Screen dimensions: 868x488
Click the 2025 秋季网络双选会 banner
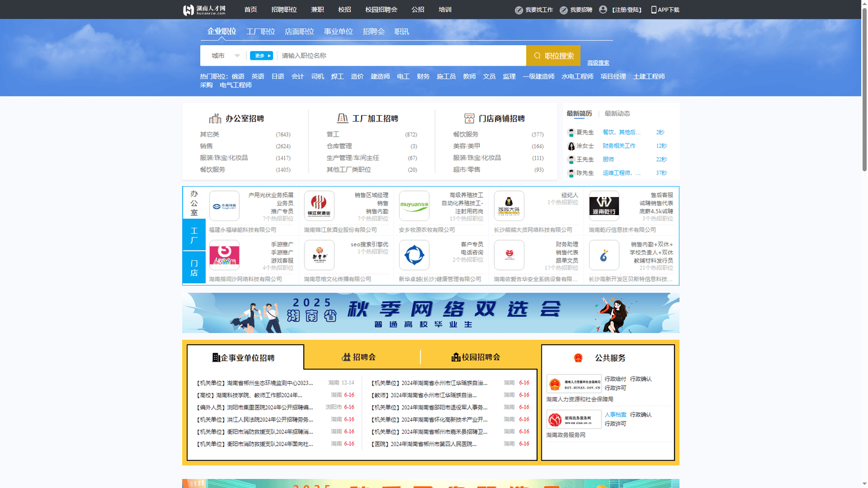point(430,313)
